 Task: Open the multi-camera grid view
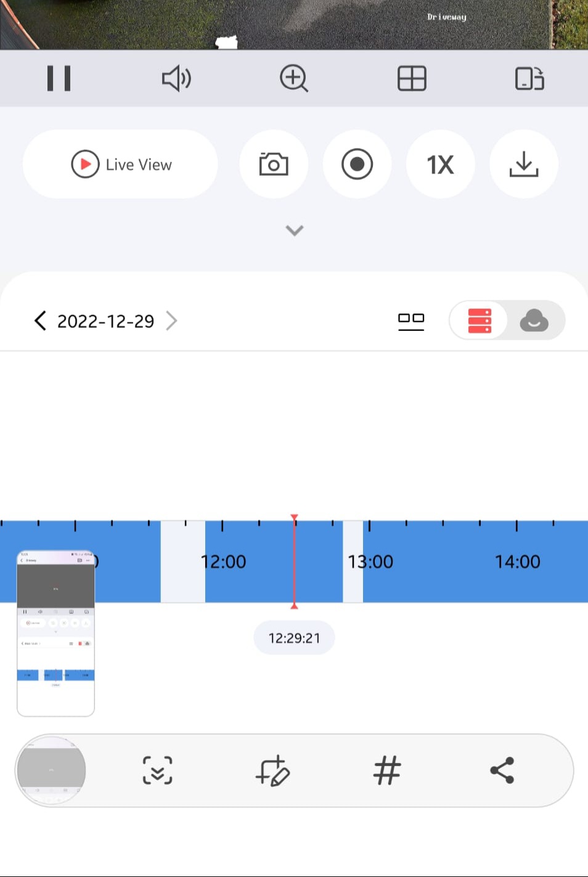(x=412, y=78)
